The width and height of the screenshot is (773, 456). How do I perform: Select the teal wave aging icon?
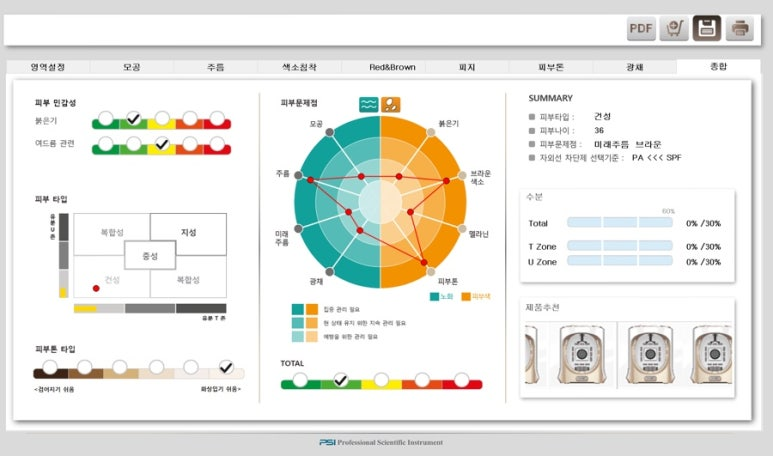pyautogui.click(x=368, y=103)
